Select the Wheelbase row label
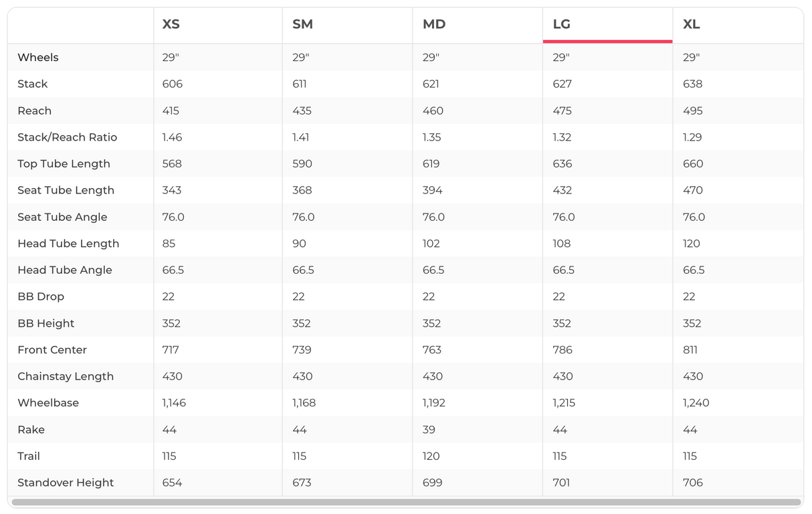Viewport: 812px width, 514px height. [x=48, y=403]
